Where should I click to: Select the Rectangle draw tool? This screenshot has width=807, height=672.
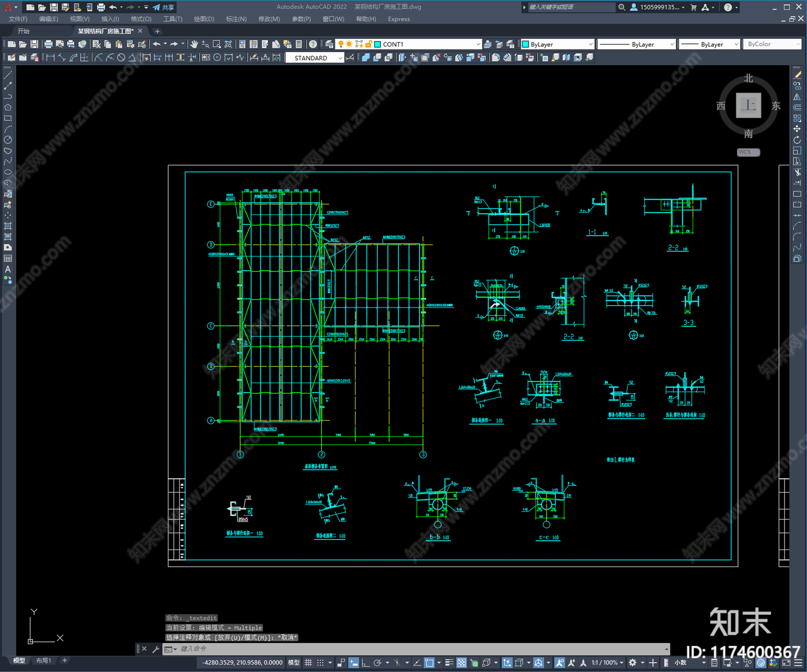(8, 118)
